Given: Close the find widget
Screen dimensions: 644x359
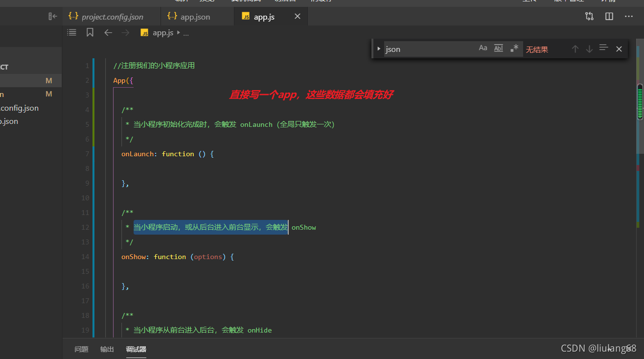Looking at the screenshot, I should pos(619,48).
